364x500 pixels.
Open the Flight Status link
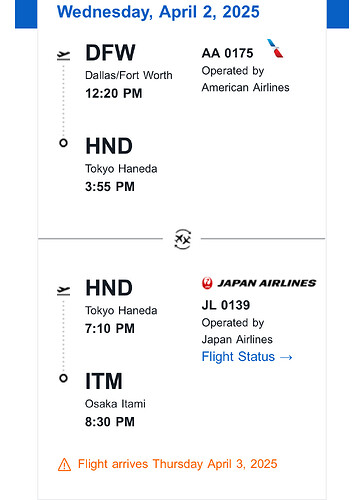tap(247, 357)
